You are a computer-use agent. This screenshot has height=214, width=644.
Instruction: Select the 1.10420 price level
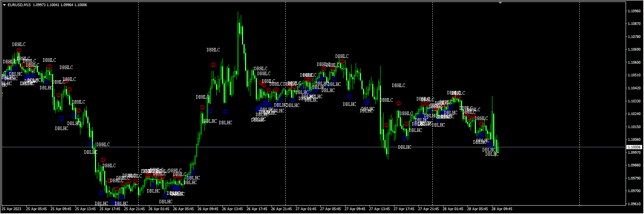pyautogui.click(x=634, y=88)
